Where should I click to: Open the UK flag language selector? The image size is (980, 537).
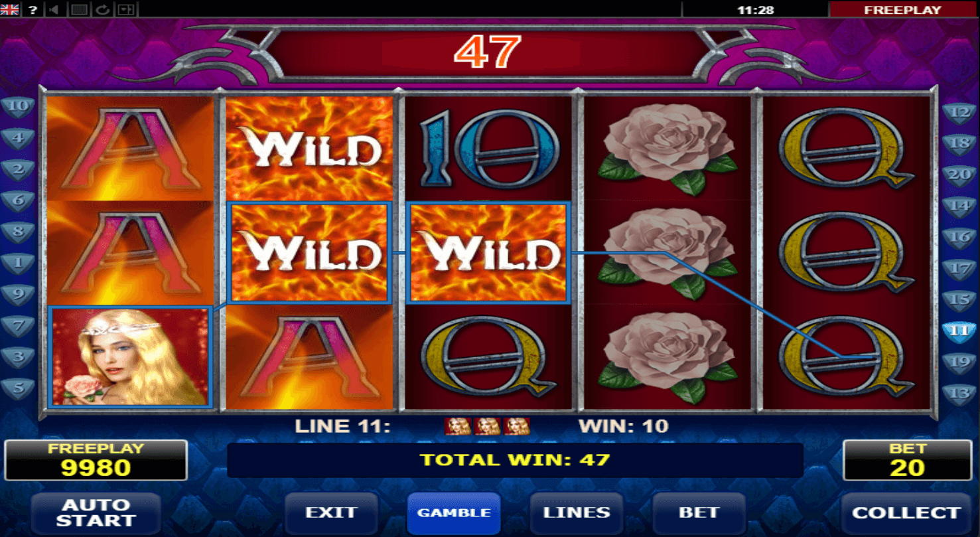click(10, 9)
